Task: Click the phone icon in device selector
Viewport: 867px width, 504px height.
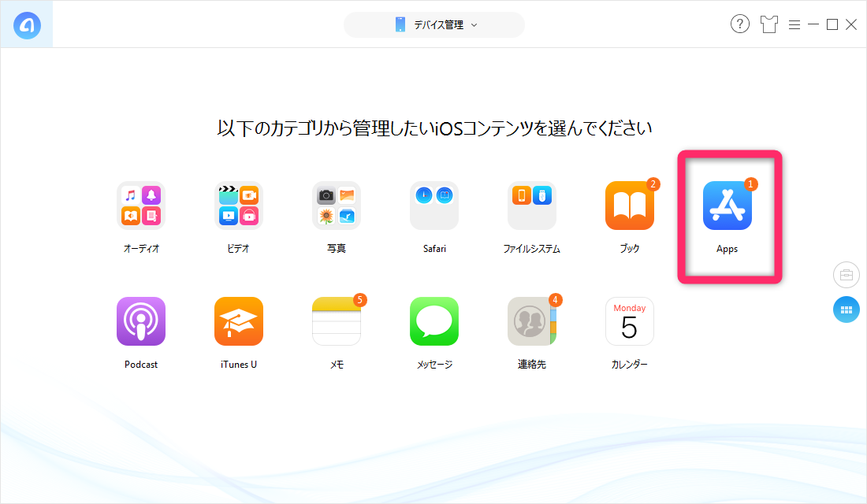Action: (x=400, y=25)
